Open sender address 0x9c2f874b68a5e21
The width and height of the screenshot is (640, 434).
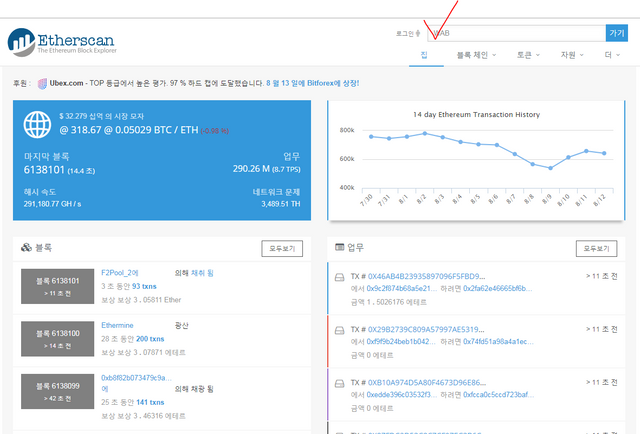(402, 289)
